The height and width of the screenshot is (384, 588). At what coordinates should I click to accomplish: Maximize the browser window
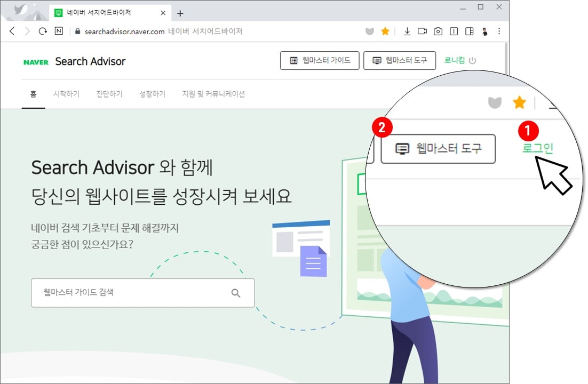(481, 7)
